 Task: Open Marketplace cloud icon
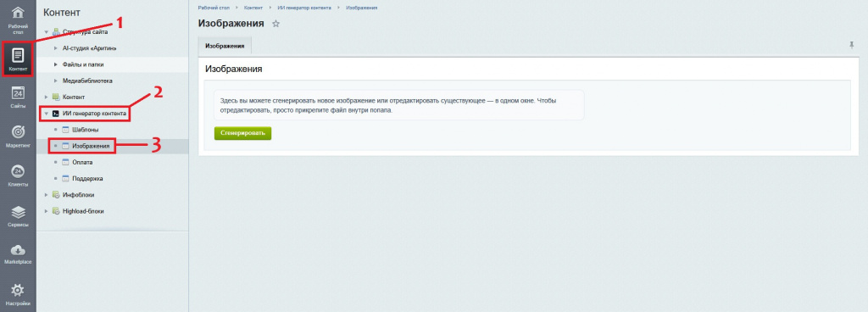[x=18, y=250]
